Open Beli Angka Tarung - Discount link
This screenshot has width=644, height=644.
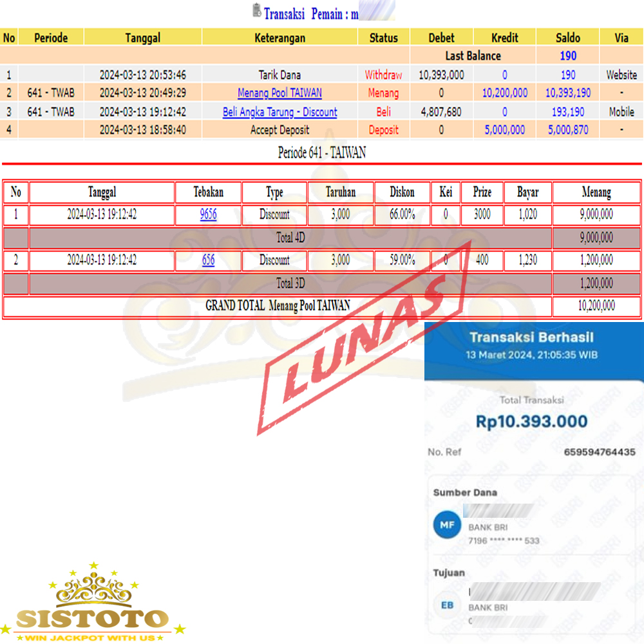pyautogui.click(x=279, y=112)
